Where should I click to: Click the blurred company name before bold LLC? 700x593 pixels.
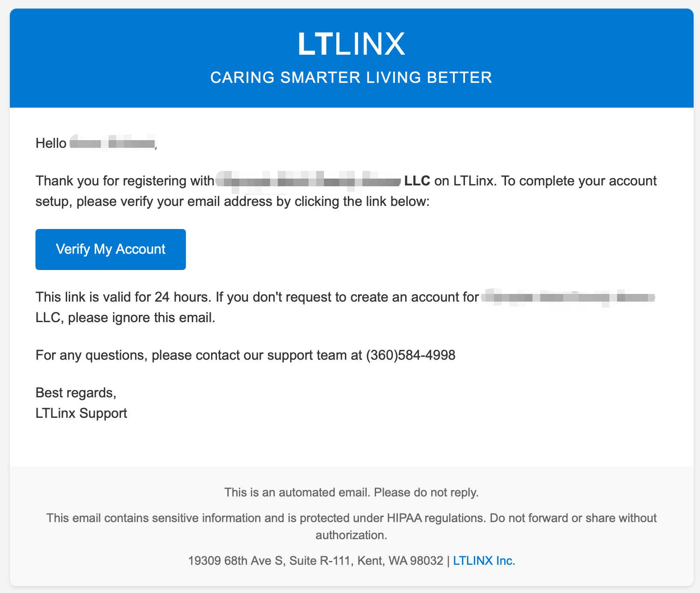(309, 181)
